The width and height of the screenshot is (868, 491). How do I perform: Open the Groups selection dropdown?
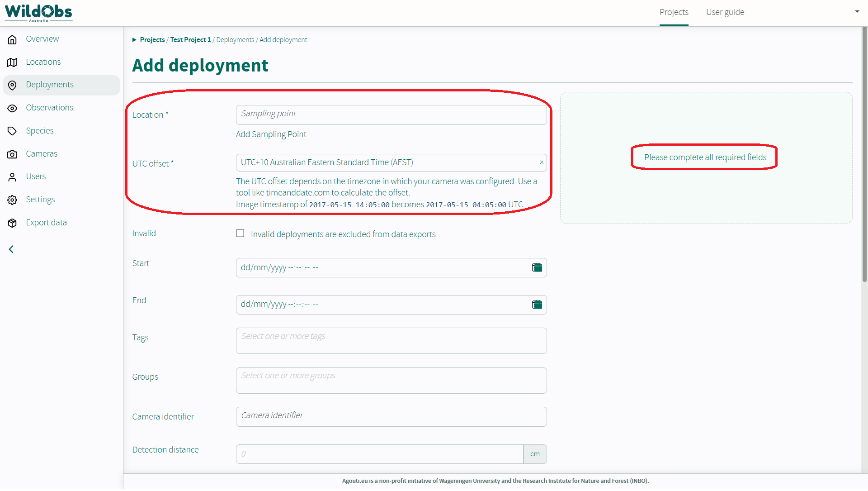point(391,380)
